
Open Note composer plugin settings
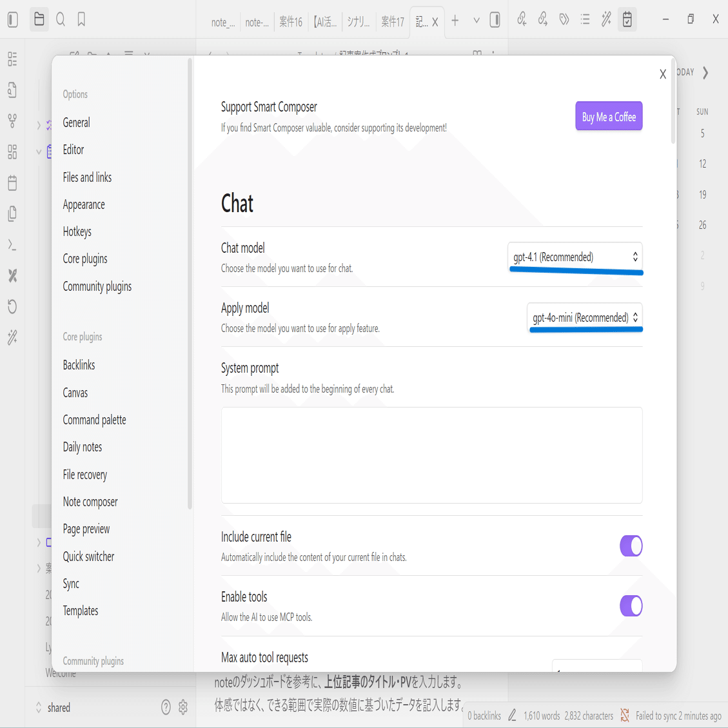90,502
